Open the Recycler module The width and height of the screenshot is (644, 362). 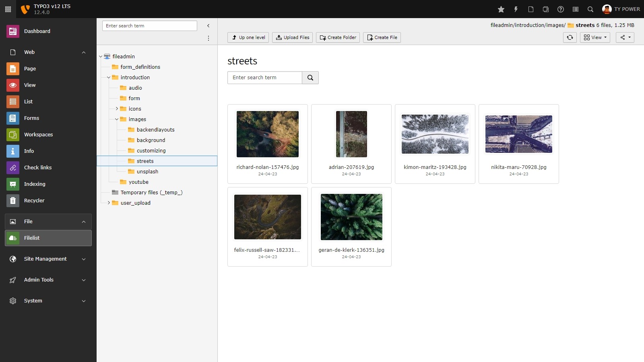(34, 200)
